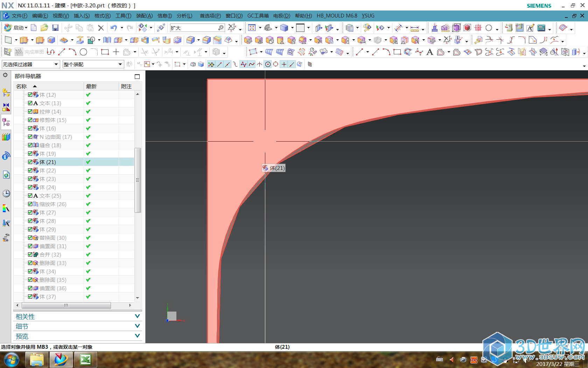
Task: Open the 插入(S) menu
Action: (82, 16)
